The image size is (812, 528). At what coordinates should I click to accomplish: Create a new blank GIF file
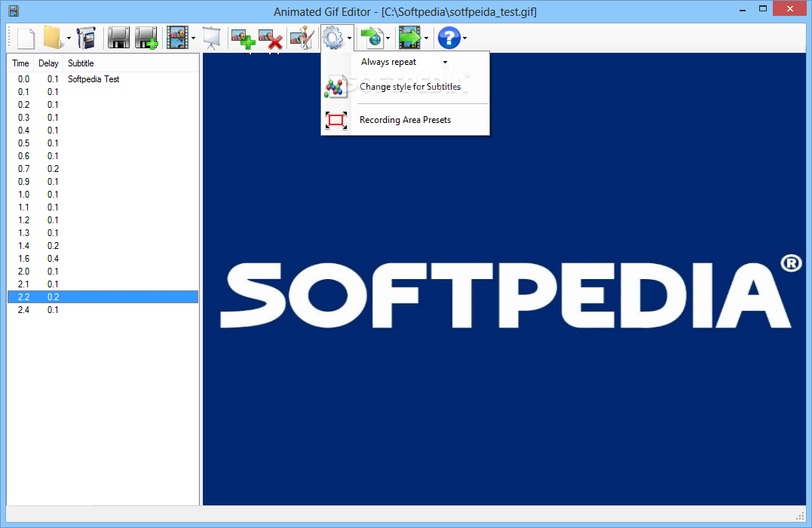[26, 38]
